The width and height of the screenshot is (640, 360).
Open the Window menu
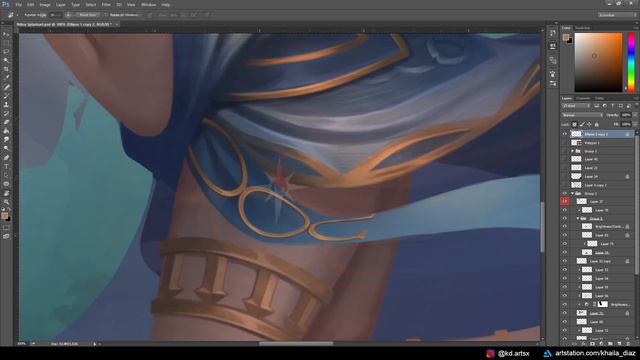(148, 5)
